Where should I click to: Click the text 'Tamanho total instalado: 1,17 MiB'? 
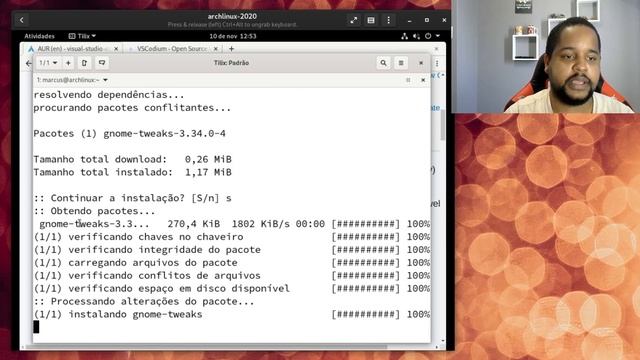click(133, 172)
